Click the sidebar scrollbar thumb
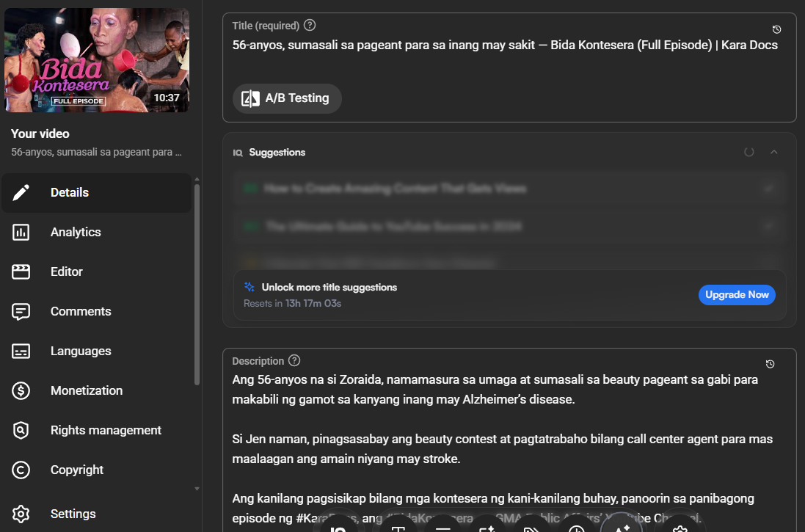This screenshot has width=805, height=532. tap(197, 283)
